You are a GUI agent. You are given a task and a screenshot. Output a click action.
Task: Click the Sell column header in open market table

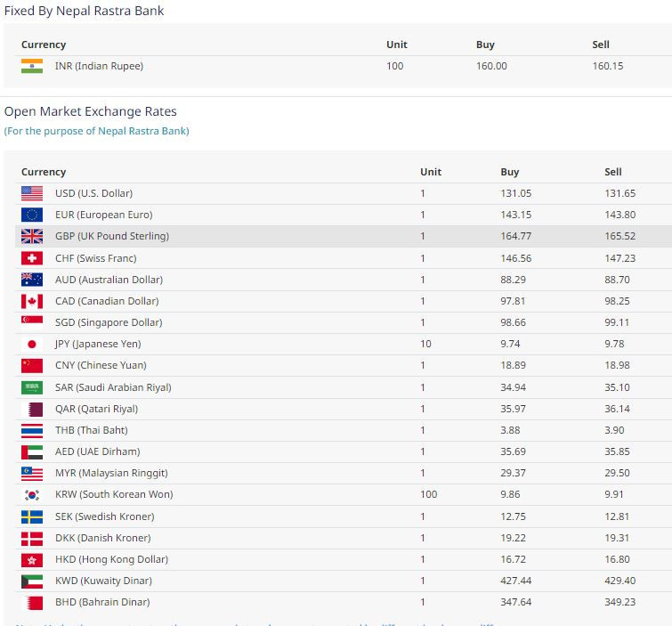pos(613,172)
